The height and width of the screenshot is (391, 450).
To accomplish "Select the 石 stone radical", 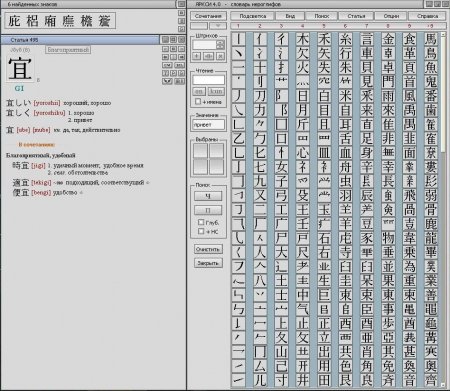I will pyautogui.click(x=324, y=238).
